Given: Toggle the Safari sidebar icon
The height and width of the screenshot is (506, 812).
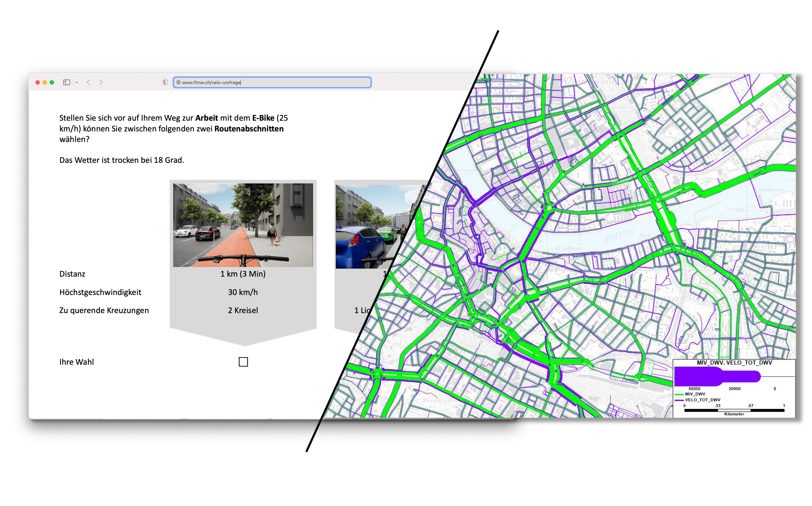Looking at the screenshot, I should 67,82.
